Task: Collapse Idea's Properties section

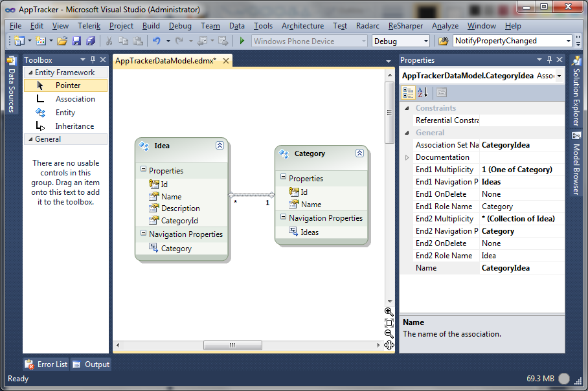Action: tap(143, 169)
